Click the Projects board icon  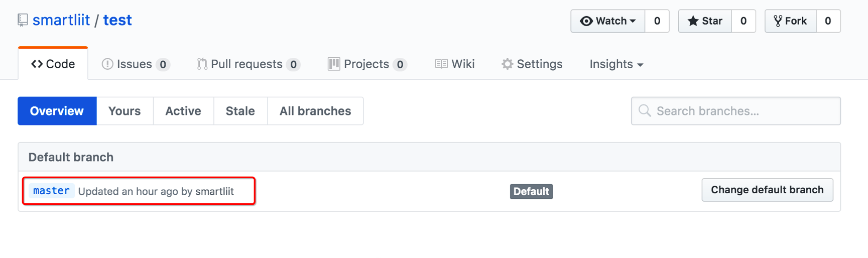coord(334,64)
